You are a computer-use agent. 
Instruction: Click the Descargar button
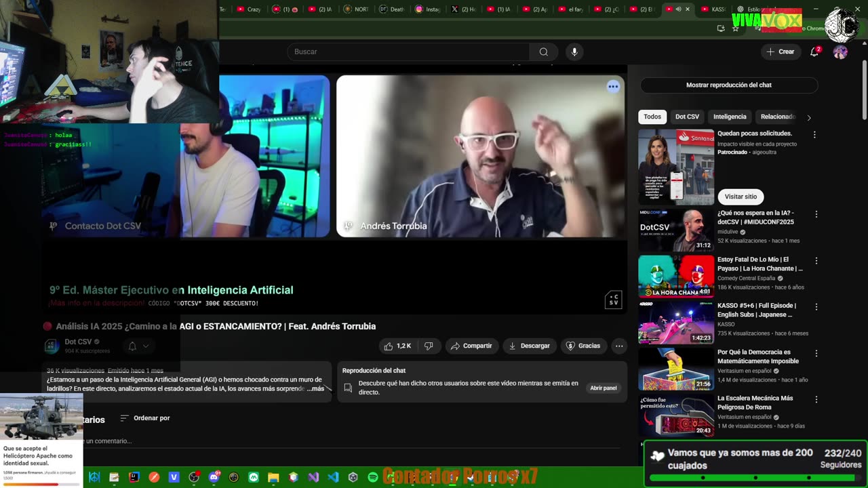coord(529,346)
